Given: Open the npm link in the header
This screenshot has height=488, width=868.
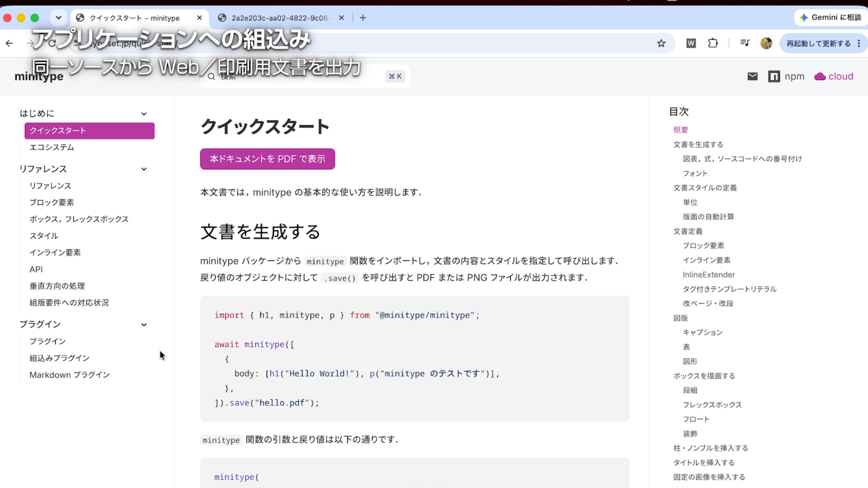Looking at the screenshot, I should point(786,76).
